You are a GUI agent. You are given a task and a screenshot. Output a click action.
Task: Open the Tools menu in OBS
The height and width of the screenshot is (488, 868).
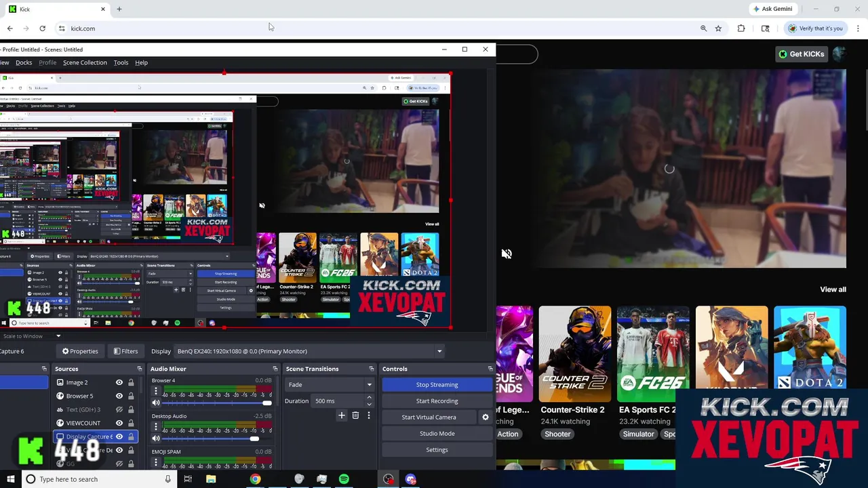(121, 62)
